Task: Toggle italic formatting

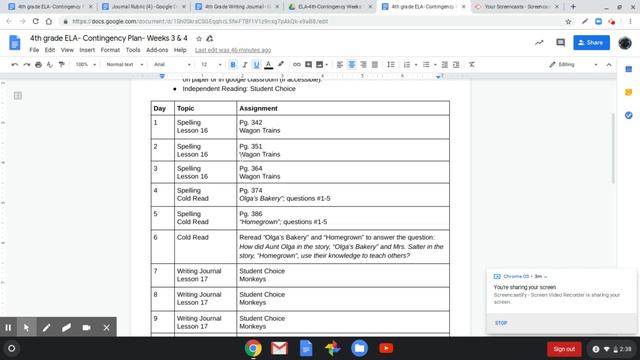Action: point(244,64)
